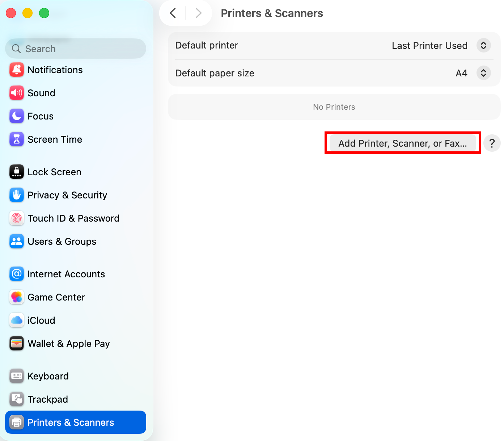
Task: Select the Focus moon icon
Action: tap(17, 116)
